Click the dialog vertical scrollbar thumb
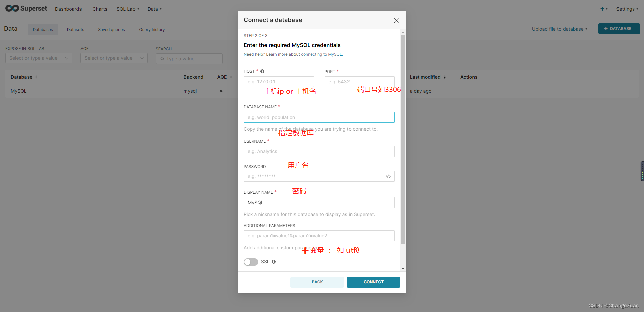 point(403,139)
